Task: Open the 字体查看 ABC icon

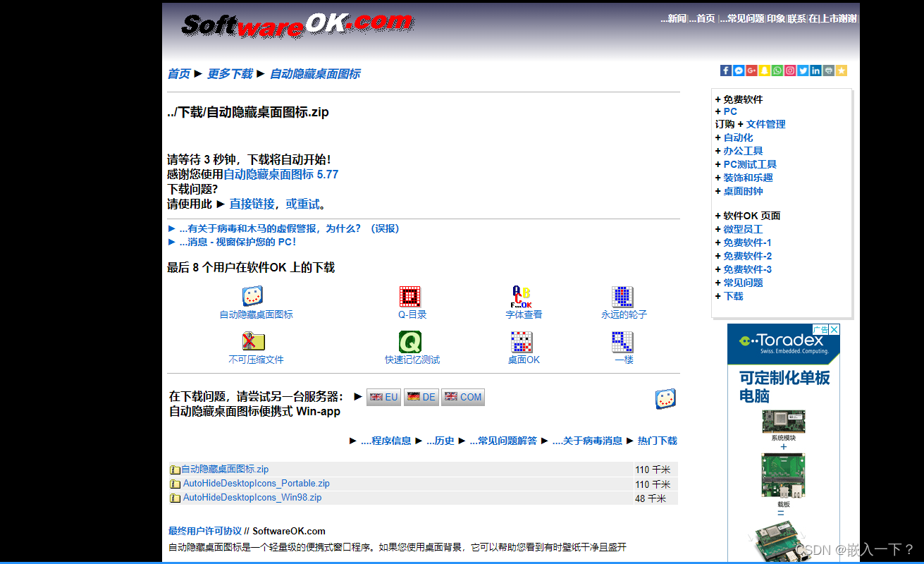Action: click(522, 297)
